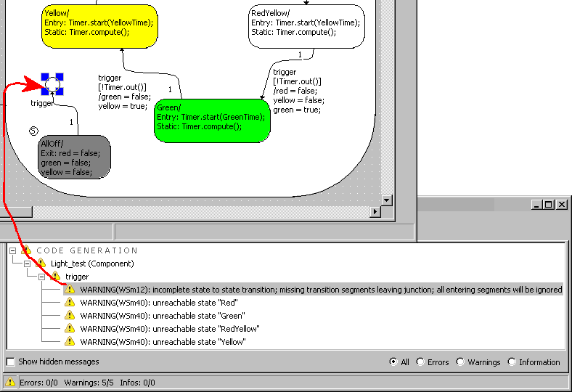Screen dimensions: 572x392
Task: Click the horizontal scrollbar track of diagram
Action: pyautogui.click(x=201, y=211)
